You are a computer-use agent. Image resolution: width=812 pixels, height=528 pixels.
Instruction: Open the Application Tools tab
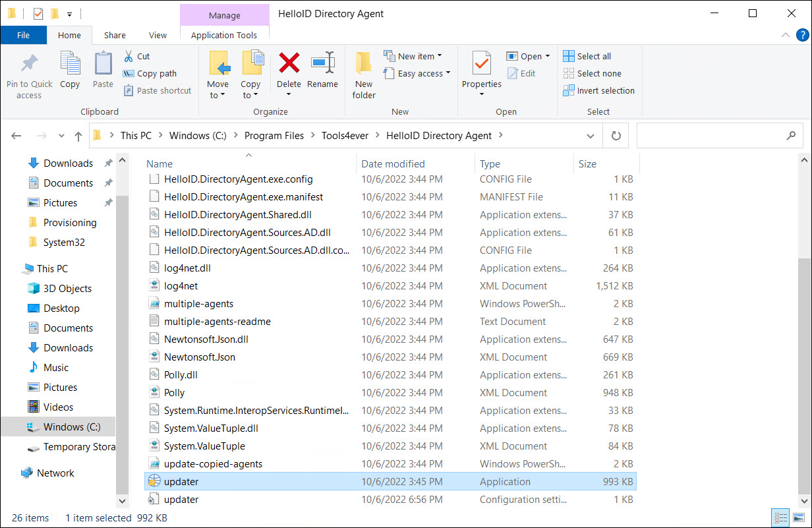pos(224,35)
